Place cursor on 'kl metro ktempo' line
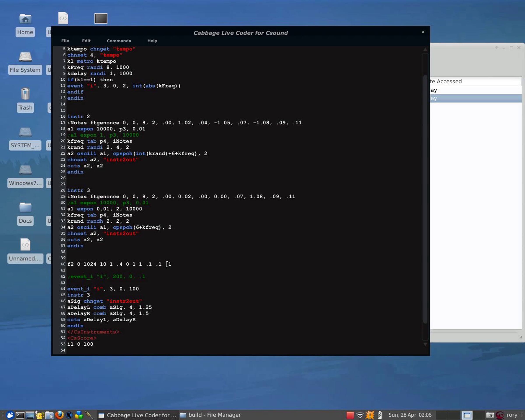The width and height of the screenshot is (525, 420). [92, 61]
